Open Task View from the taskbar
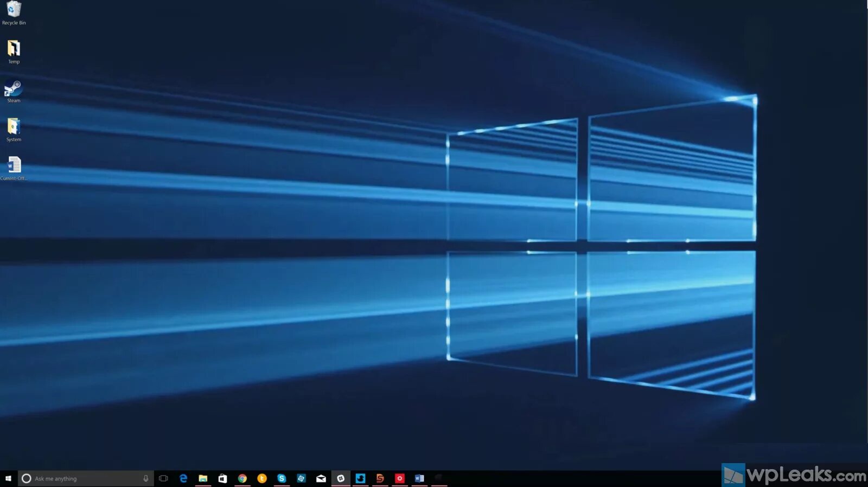Viewport: 868px width, 487px height. click(x=163, y=478)
